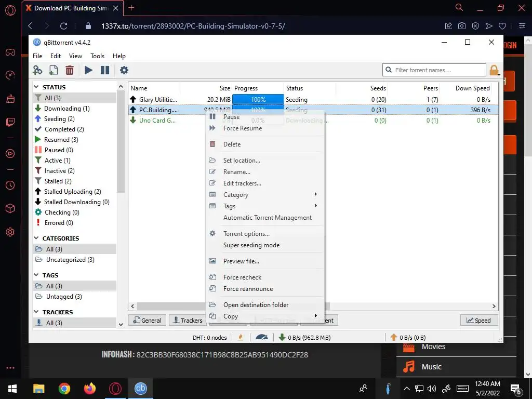Viewport: 532px width, 399px height.
Task: Open Twitch from the Opera sidebar
Action: pos(10,122)
